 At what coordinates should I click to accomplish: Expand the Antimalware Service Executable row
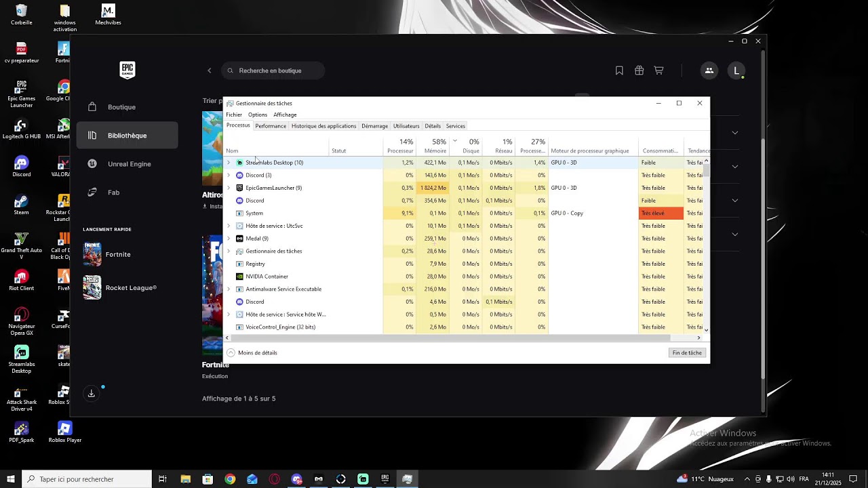click(229, 289)
